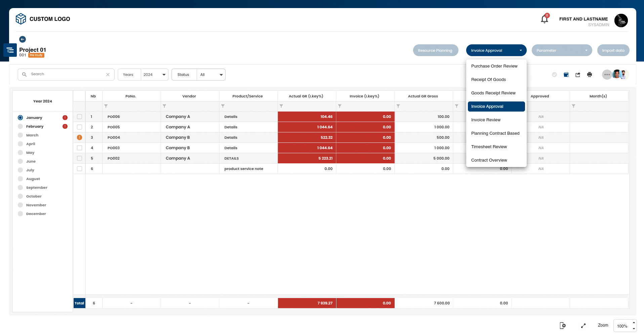Click the Resource Planning button
This screenshot has height=335, width=644.
pyautogui.click(x=436, y=50)
